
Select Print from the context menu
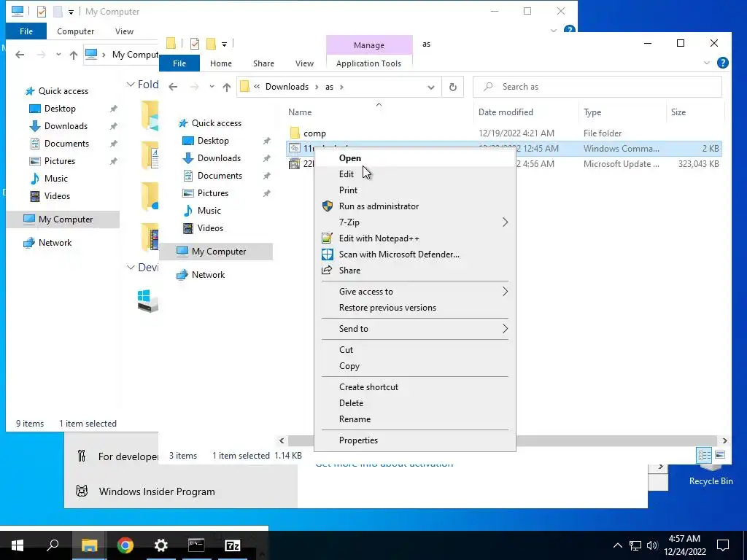415,190
